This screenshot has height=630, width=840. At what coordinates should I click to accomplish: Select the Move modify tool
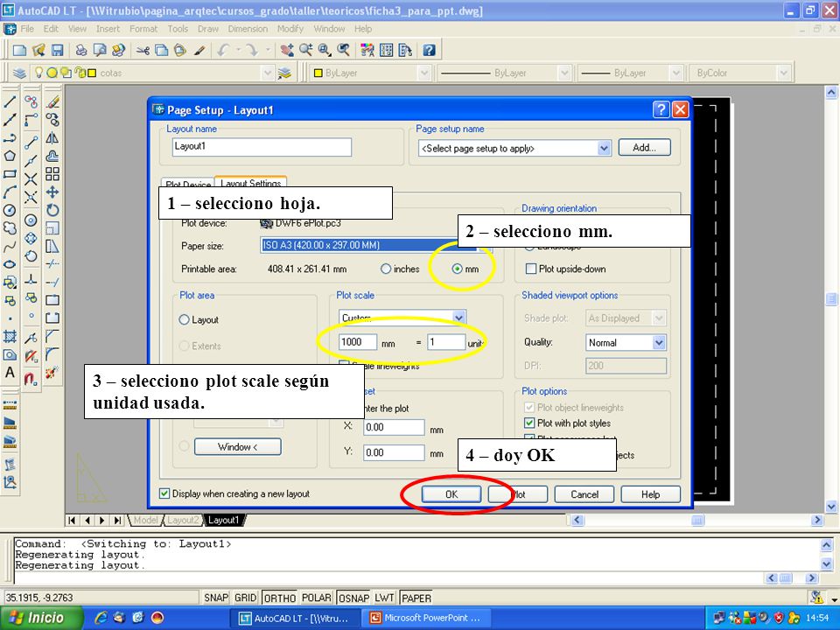point(52,192)
